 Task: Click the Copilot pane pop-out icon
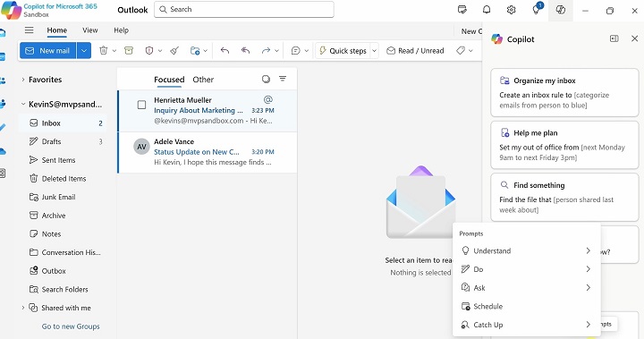coord(614,38)
